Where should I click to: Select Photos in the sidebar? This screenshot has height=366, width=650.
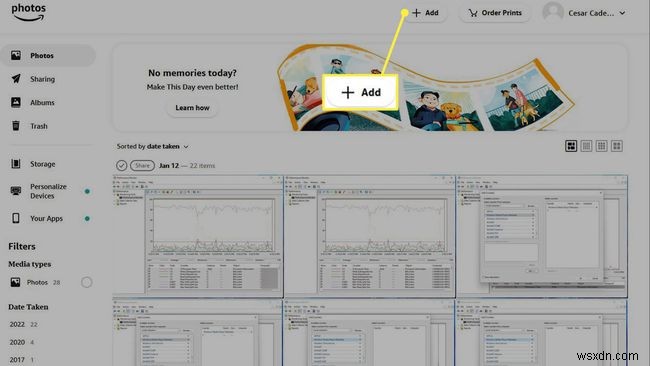coord(48,56)
